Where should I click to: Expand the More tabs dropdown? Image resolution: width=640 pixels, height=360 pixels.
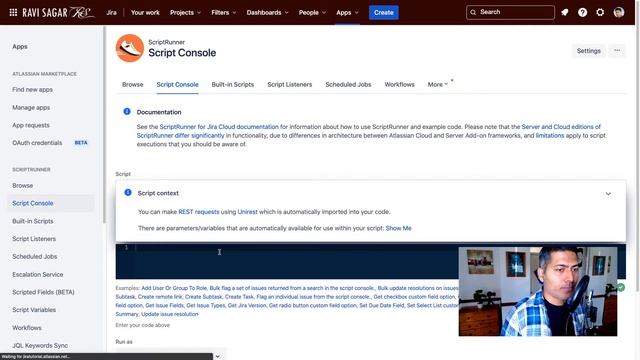click(438, 84)
